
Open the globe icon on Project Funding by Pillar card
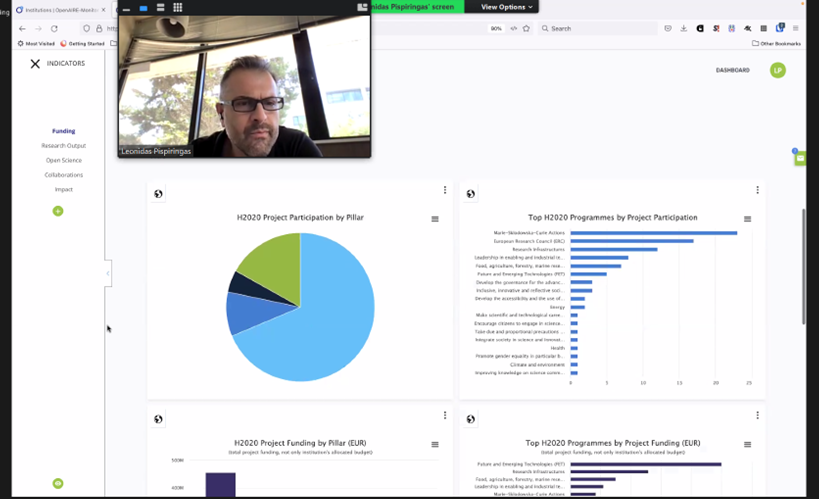tap(158, 419)
